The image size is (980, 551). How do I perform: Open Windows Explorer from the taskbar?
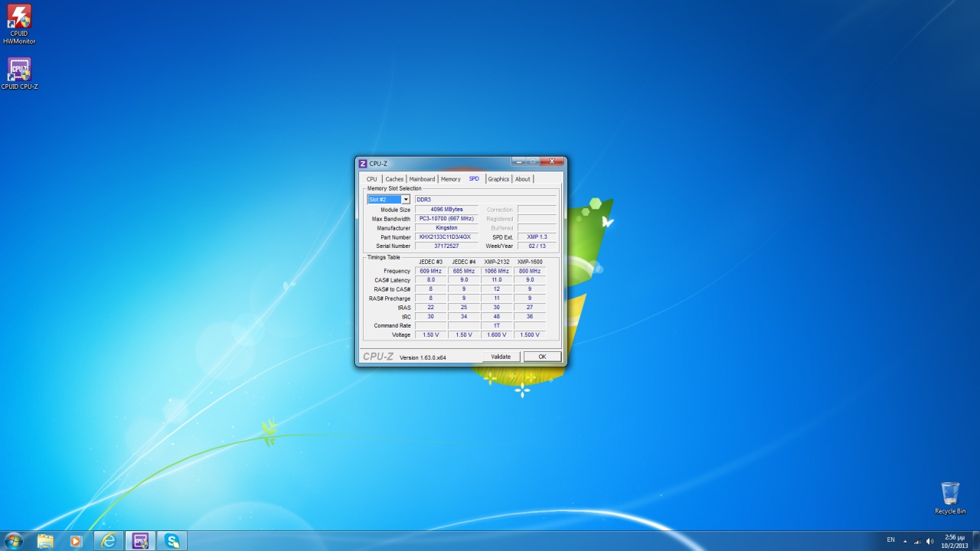coord(45,541)
